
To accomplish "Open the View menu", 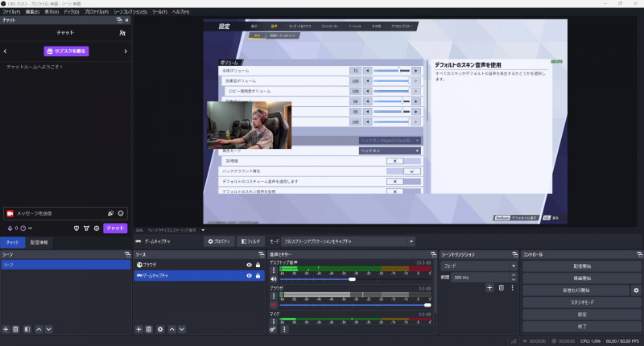I will [x=52, y=12].
